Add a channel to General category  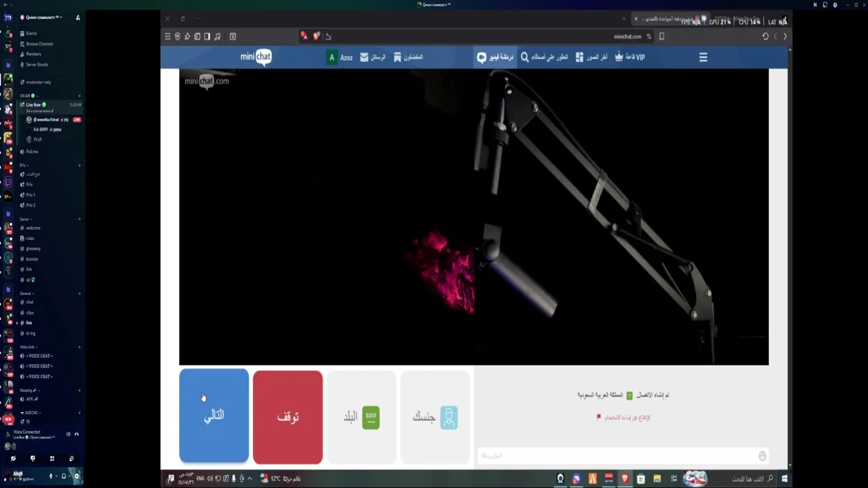pos(79,293)
